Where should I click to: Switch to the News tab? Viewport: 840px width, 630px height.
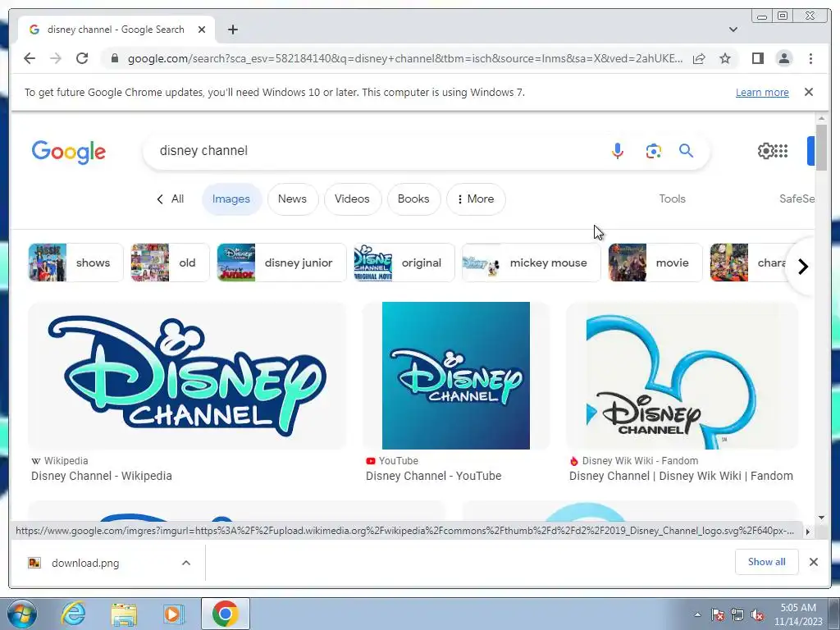pyautogui.click(x=293, y=199)
